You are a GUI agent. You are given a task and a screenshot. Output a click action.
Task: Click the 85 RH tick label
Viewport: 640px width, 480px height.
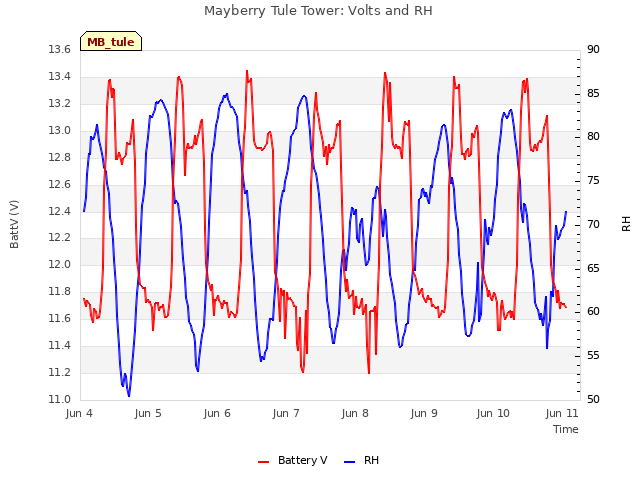click(593, 93)
